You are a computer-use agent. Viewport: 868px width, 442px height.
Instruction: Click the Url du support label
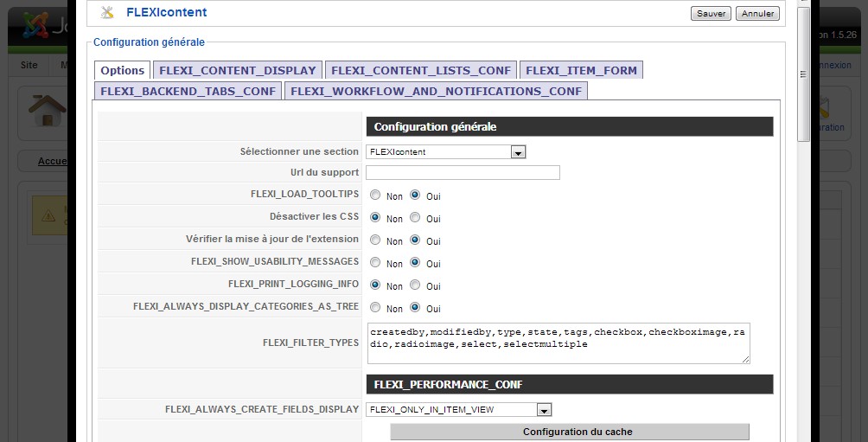(324, 172)
